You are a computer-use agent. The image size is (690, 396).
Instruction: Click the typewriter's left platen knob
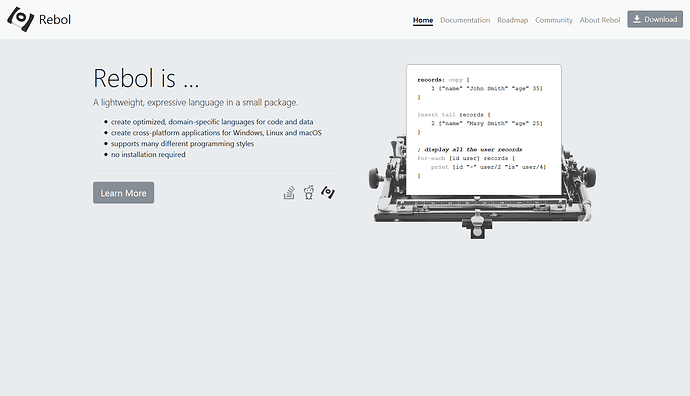(375, 177)
